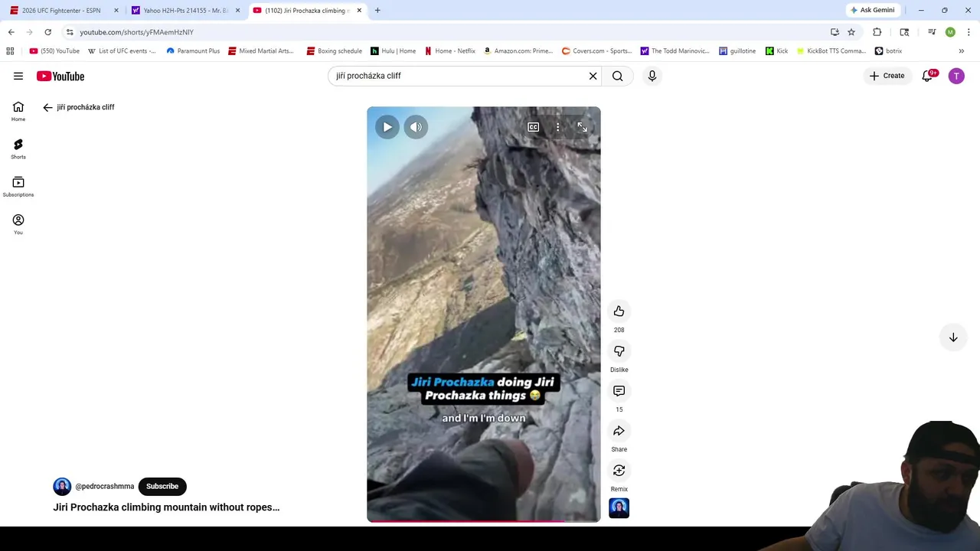Open the Paramount Plus bookmark

(x=193, y=51)
